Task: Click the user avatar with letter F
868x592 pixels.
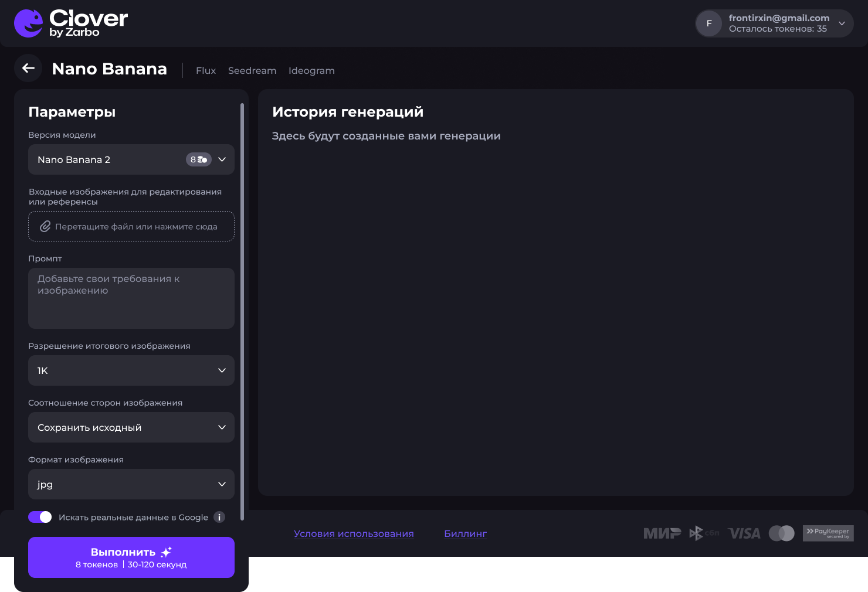Action: (x=709, y=23)
